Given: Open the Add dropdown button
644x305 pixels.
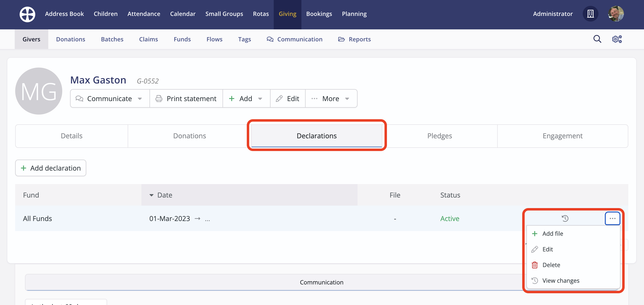Looking at the screenshot, I should point(246,98).
